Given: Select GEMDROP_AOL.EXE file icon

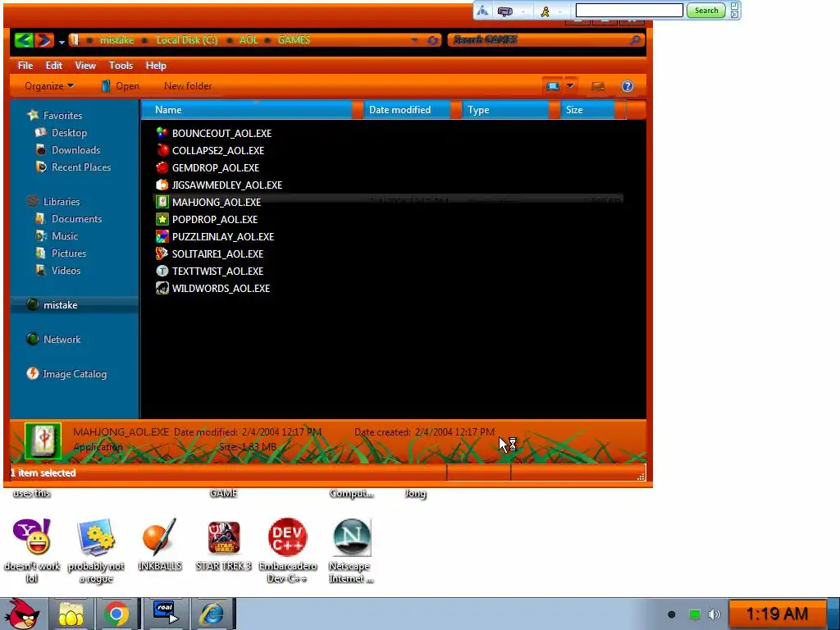Looking at the screenshot, I should click(x=162, y=167).
